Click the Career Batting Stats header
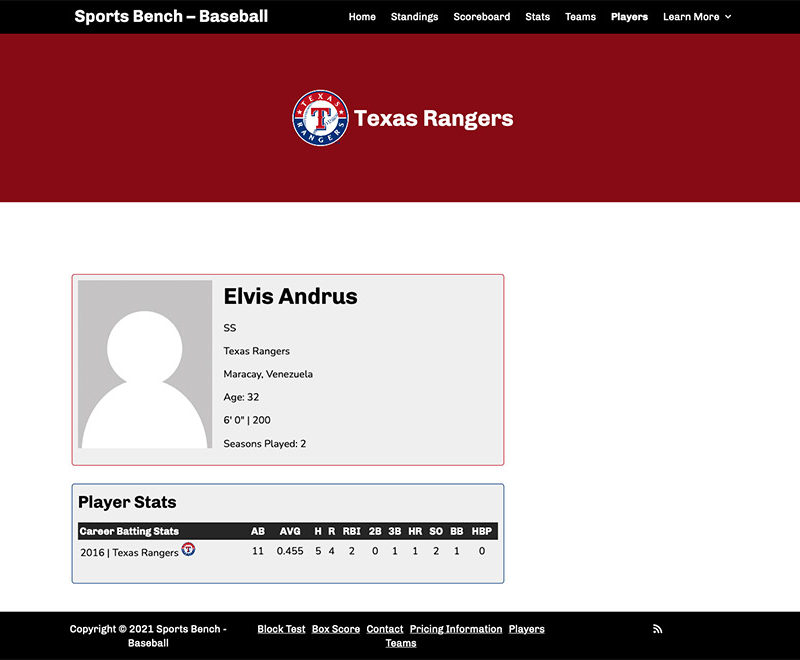This screenshot has height=660, width=800. 129,531
